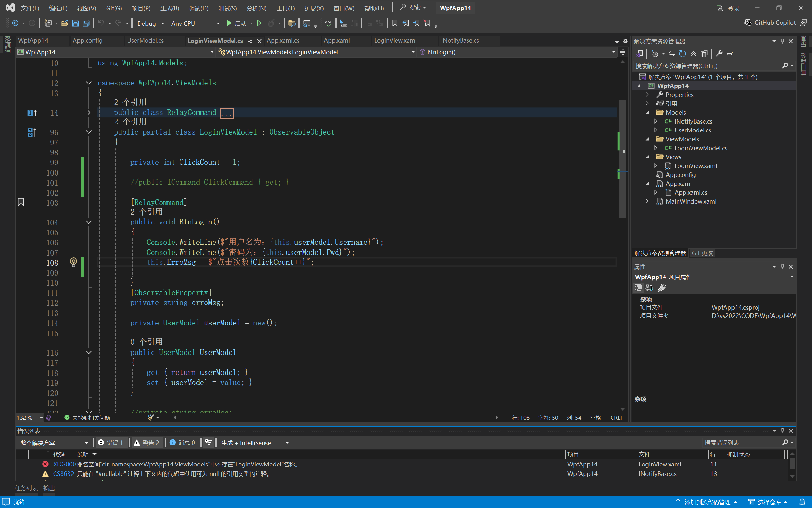
Task: Click the Find in Files folder-search icon
Action: [292, 23]
